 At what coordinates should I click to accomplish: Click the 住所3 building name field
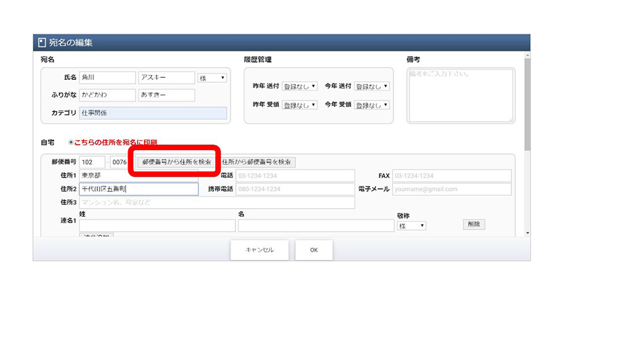216,203
